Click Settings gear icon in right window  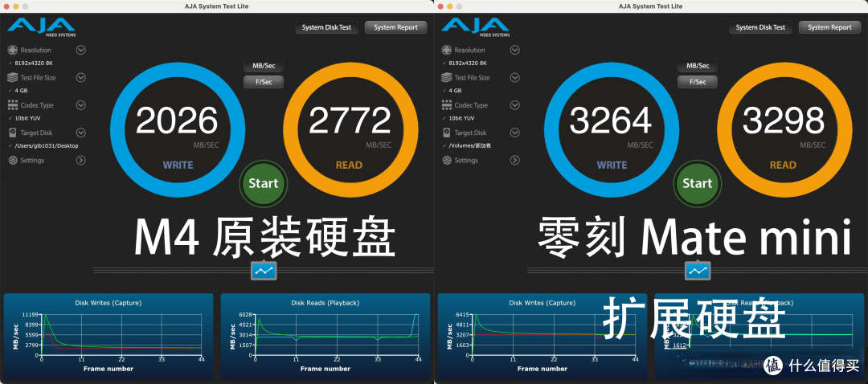(x=446, y=161)
